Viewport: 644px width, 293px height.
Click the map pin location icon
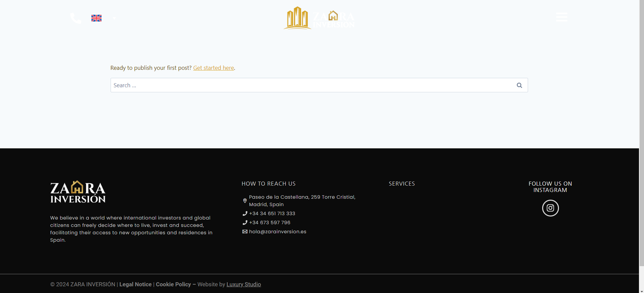[245, 201]
